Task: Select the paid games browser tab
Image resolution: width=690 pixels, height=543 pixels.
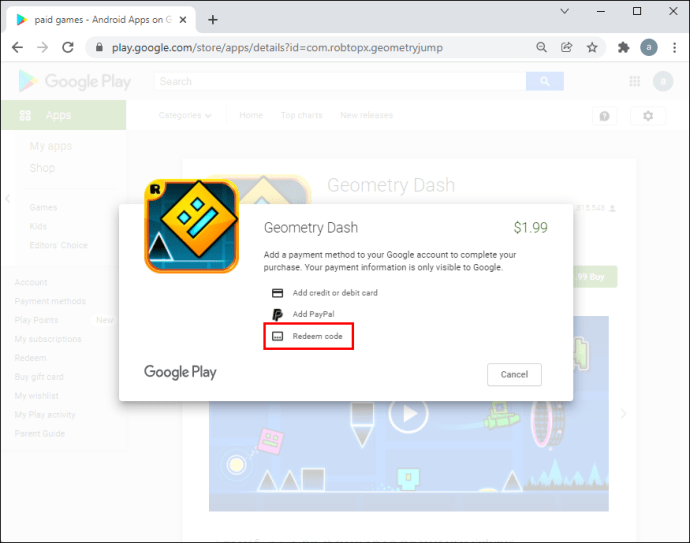Action: coord(101,20)
